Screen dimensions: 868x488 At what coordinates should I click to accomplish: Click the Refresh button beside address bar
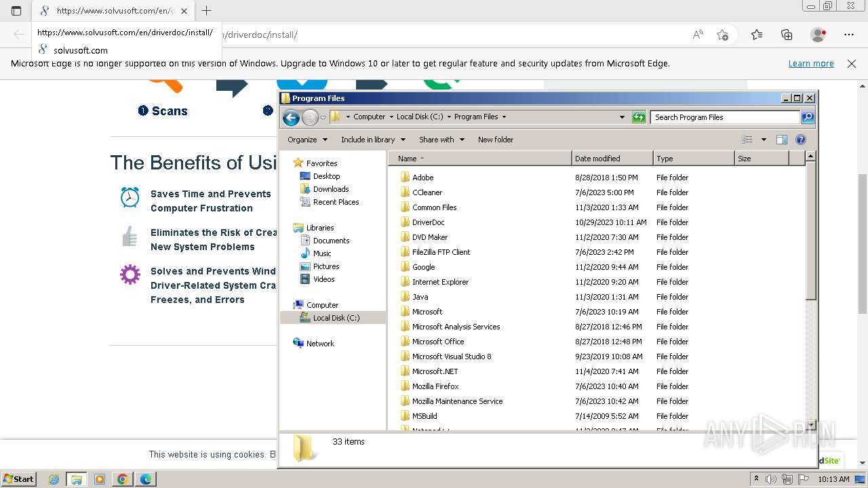point(639,117)
